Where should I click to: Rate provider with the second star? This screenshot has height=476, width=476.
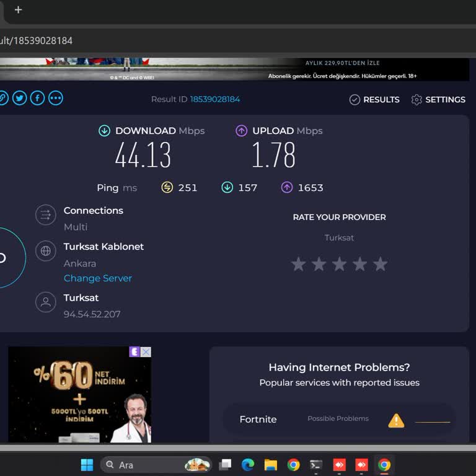click(x=319, y=264)
